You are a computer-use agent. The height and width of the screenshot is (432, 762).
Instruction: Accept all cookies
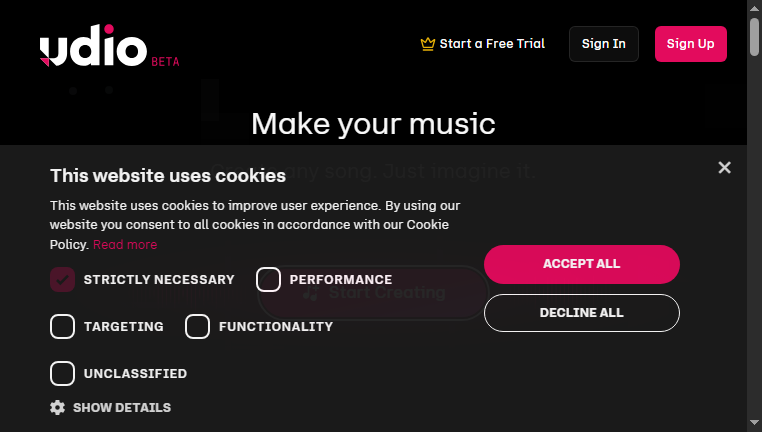pyautogui.click(x=582, y=264)
